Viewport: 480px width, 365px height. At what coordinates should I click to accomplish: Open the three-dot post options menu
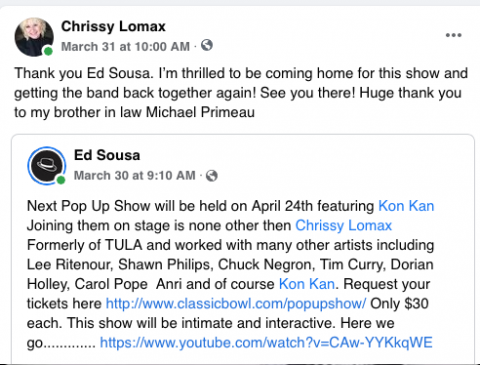[x=453, y=35]
